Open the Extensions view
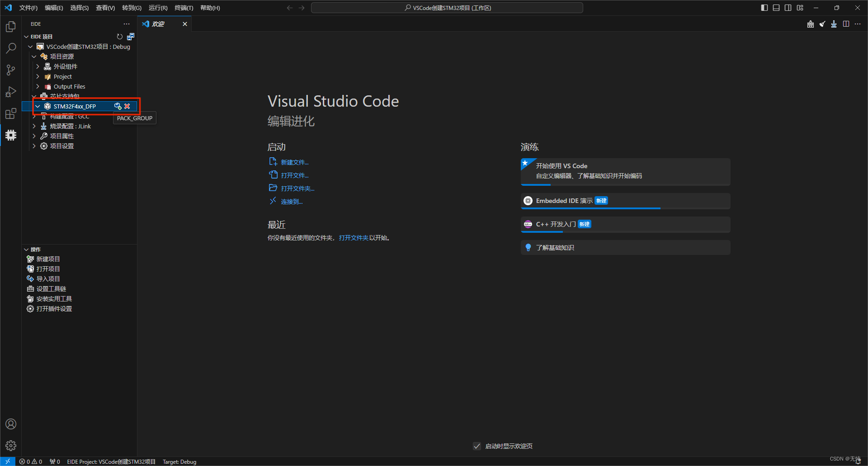The height and width of the screenshot is (466, 868). pyautogui.click(x=11, y=113)
